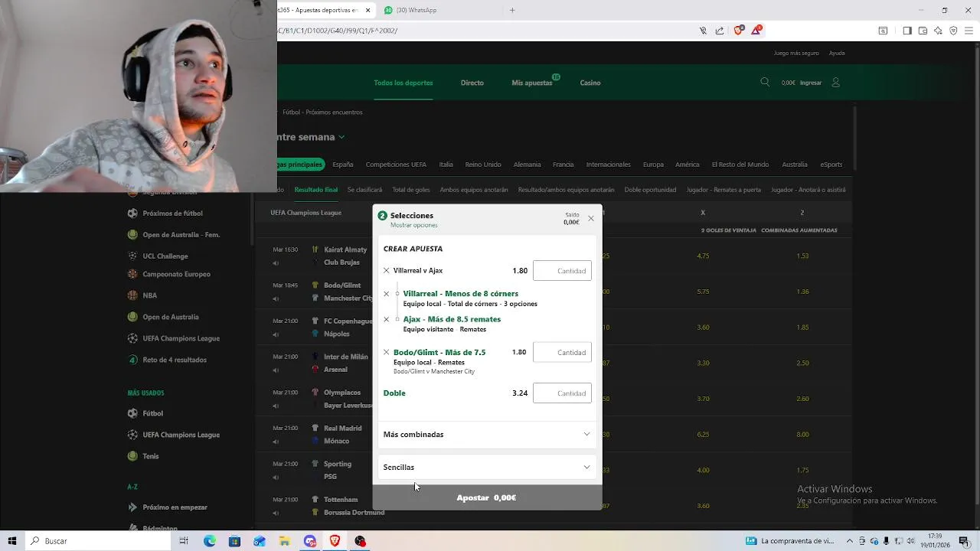This screenshot has height=551, width=980.
Task: Show hidden system tray icons
Action: tap(849, 541)
